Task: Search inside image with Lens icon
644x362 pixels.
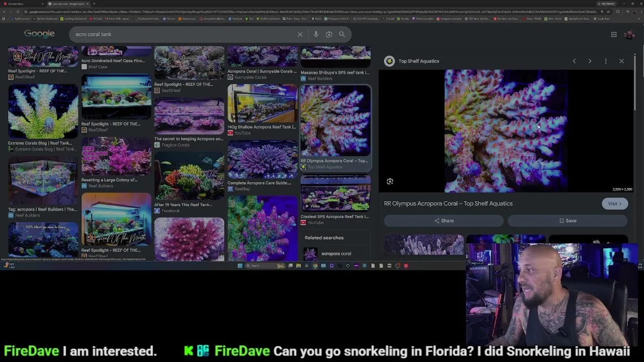Action: pos(390,182)
